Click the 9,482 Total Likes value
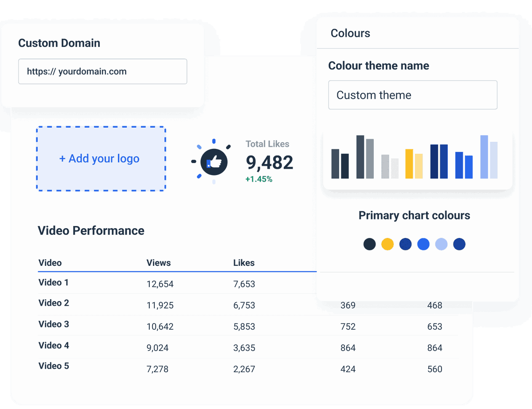The width and height of the screenshot is (532, 409). click(x=269, y=163)
